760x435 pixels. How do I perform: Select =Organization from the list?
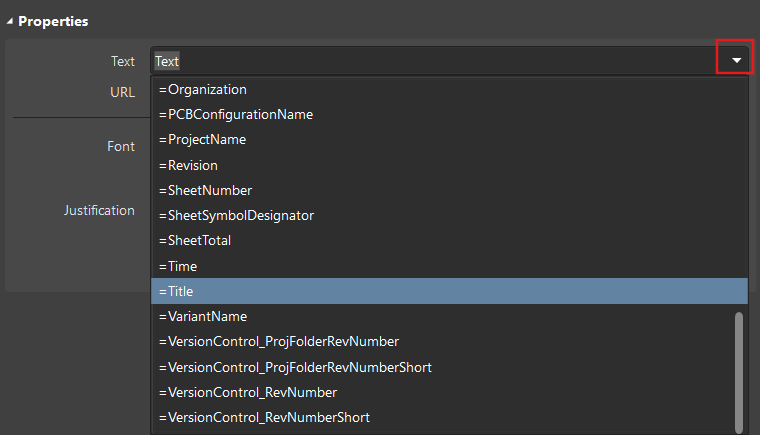tap(449, 89)
